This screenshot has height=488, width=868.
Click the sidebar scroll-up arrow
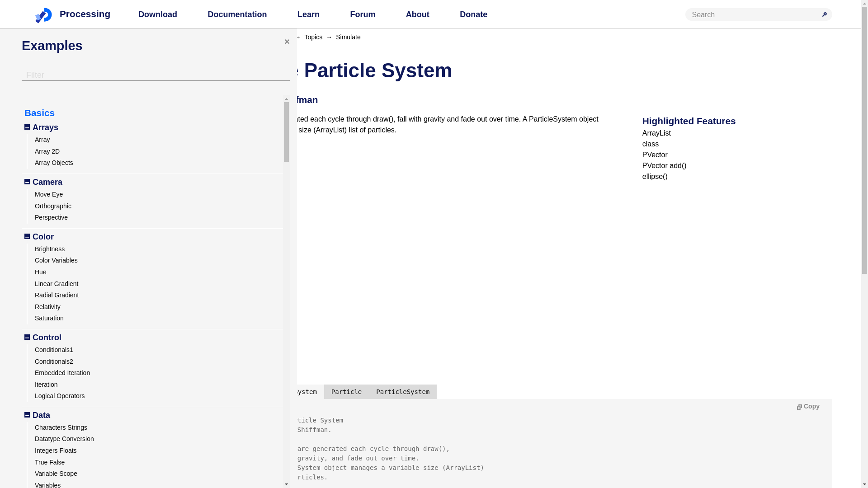(286, 99)
